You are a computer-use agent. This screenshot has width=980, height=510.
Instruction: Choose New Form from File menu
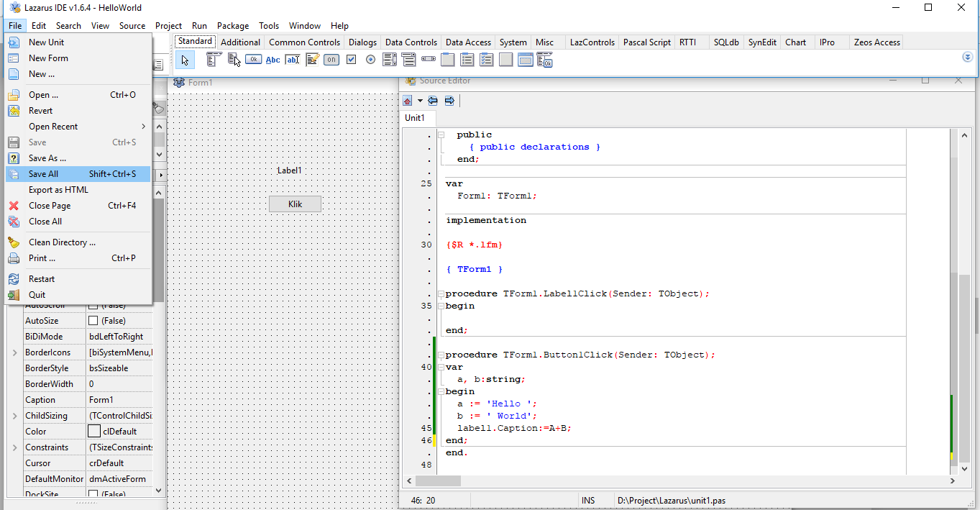point(78,58)
